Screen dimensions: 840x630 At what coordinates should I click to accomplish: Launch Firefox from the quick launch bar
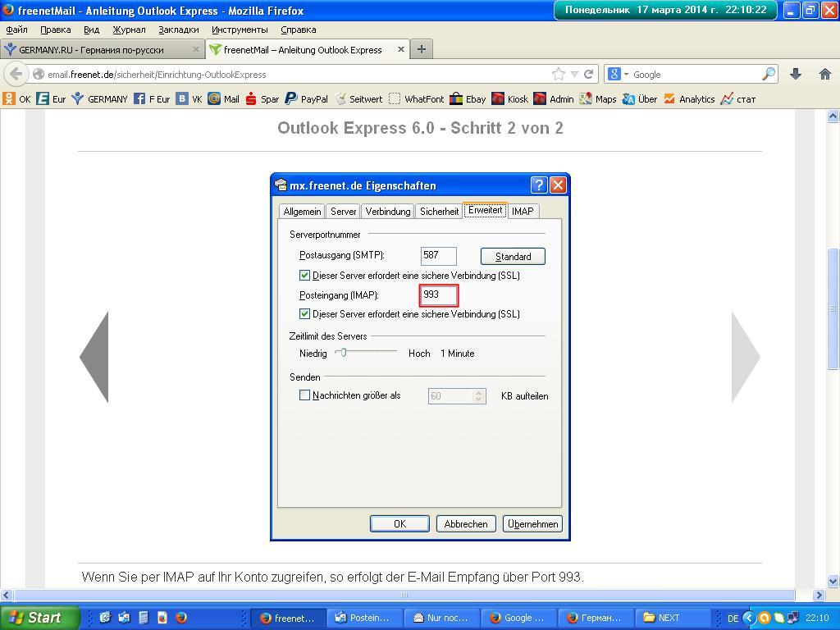(181, 617)
